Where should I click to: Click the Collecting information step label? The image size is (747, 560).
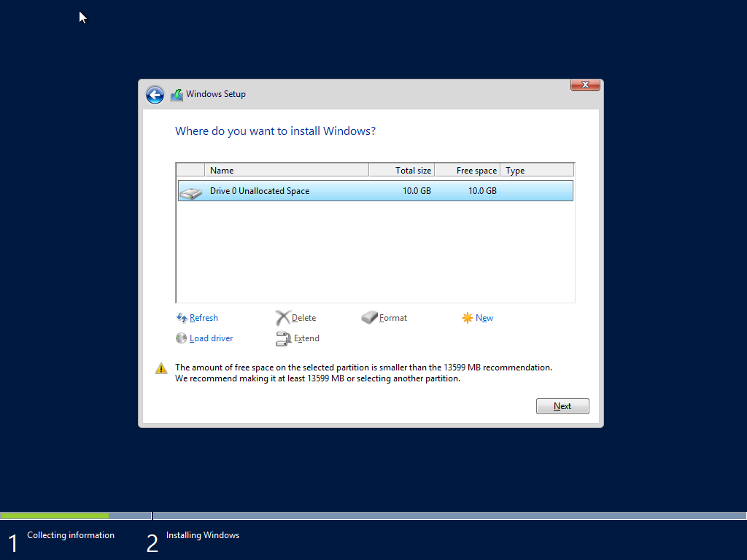tap(70, 534)
